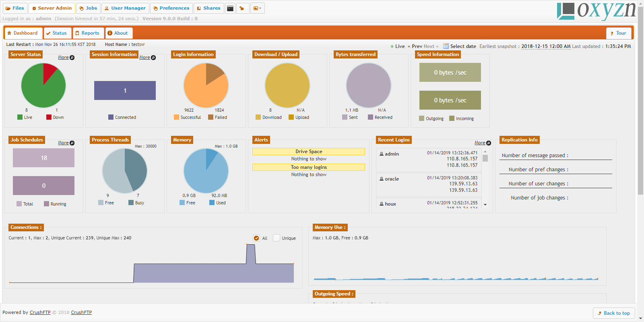The width and height of the screenshot is (644, 322).
Task: Click Back to top button
Action: [614, 313]
